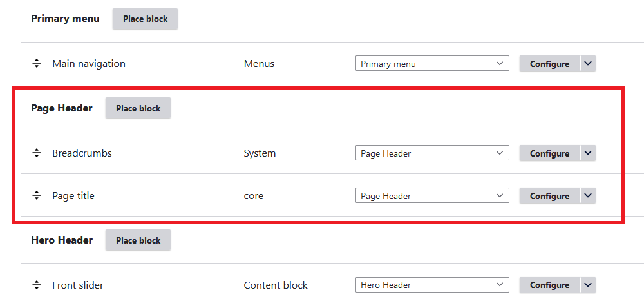Expand more actions arrow for Breadcrumbs
Image resolution: width=644 pixels, height=299 pixels.
click(589, 153)
